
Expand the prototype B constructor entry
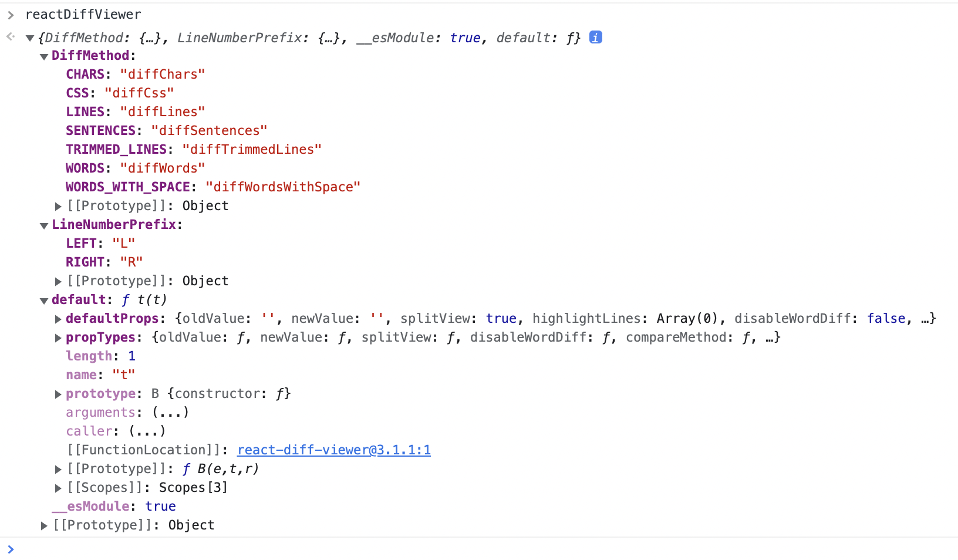[x=58, y=394]
